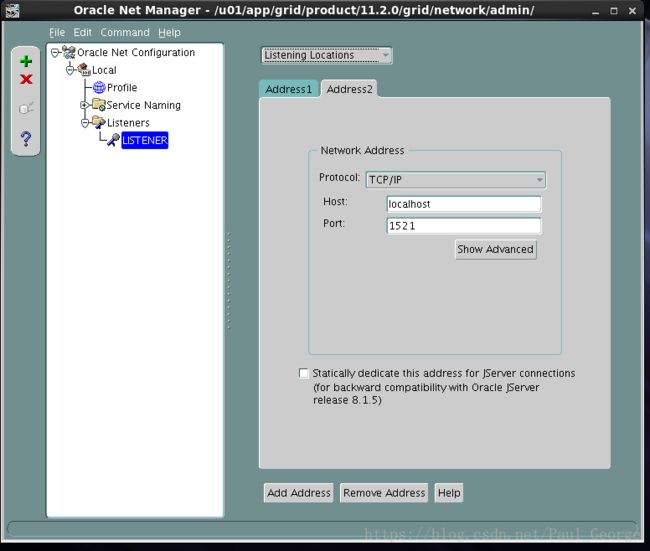Minimize the Oracle Net Manager window

click(596, 11)
